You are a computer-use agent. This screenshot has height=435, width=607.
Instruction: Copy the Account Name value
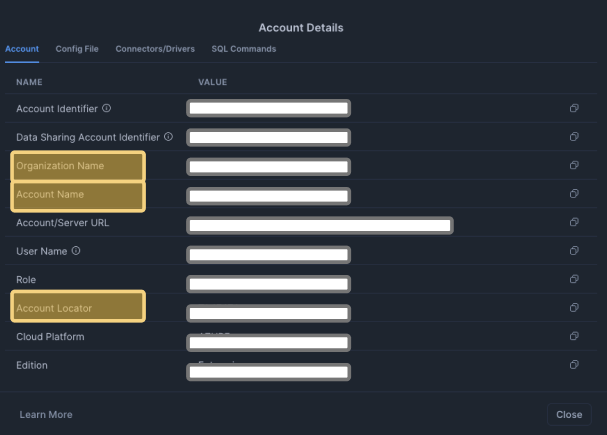coord(574,194)
